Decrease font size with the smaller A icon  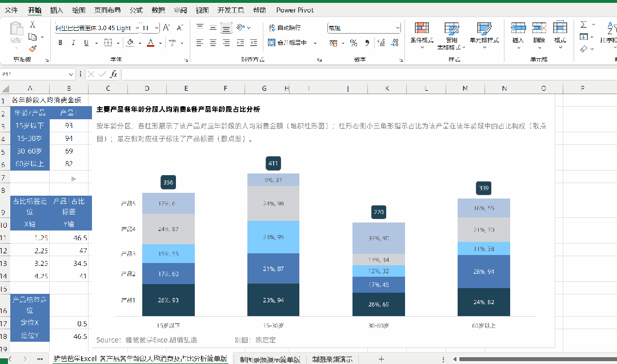[180, 27]
